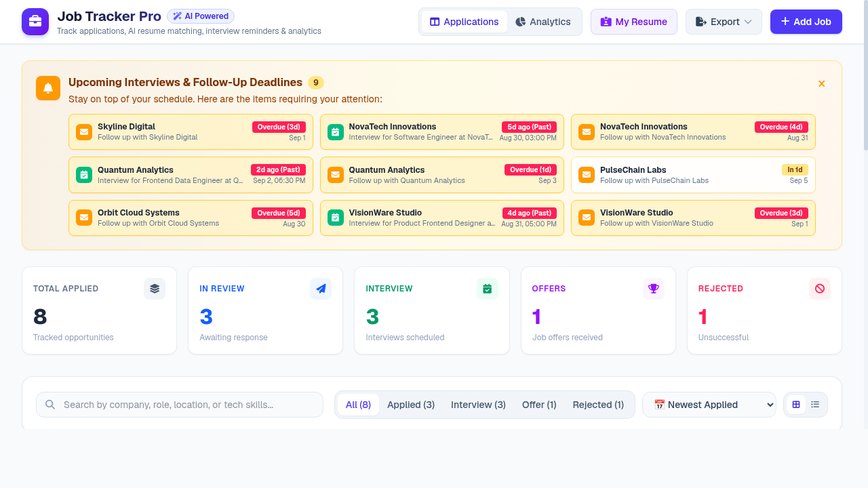Filter by All (8) applications

(358, 405)
